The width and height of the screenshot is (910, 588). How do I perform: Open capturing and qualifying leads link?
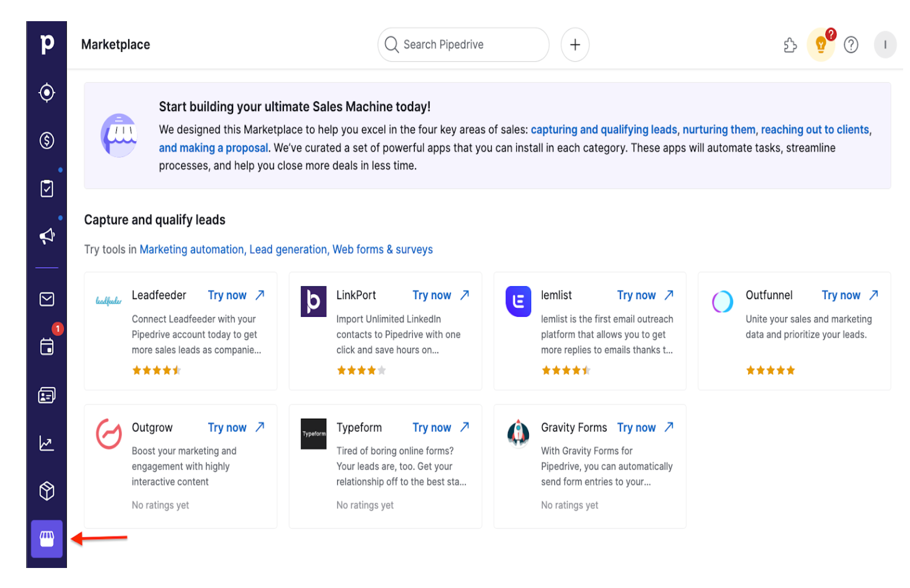pyautogui.click(x=604, y=130)
